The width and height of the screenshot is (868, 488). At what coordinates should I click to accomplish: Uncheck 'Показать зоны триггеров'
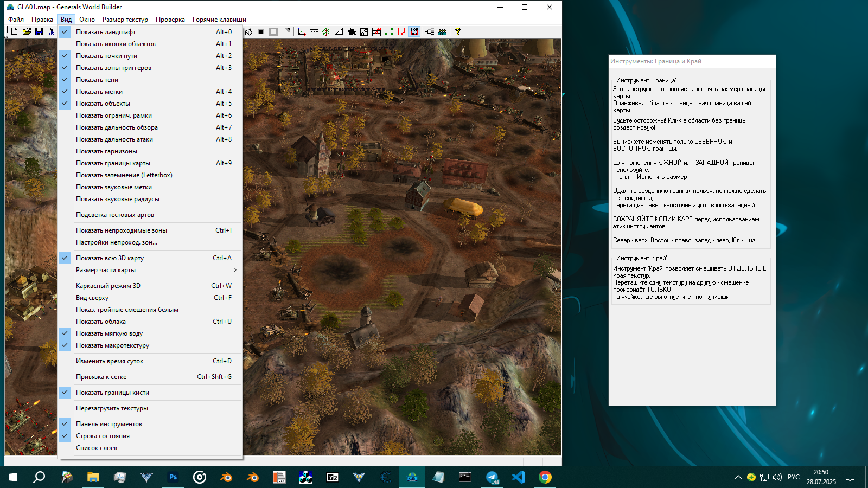pos(150,68)
